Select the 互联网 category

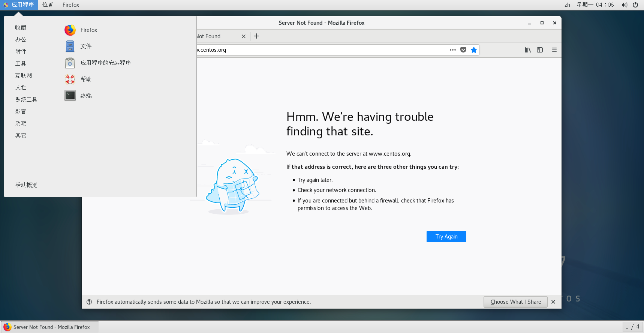tap(24, 75)
